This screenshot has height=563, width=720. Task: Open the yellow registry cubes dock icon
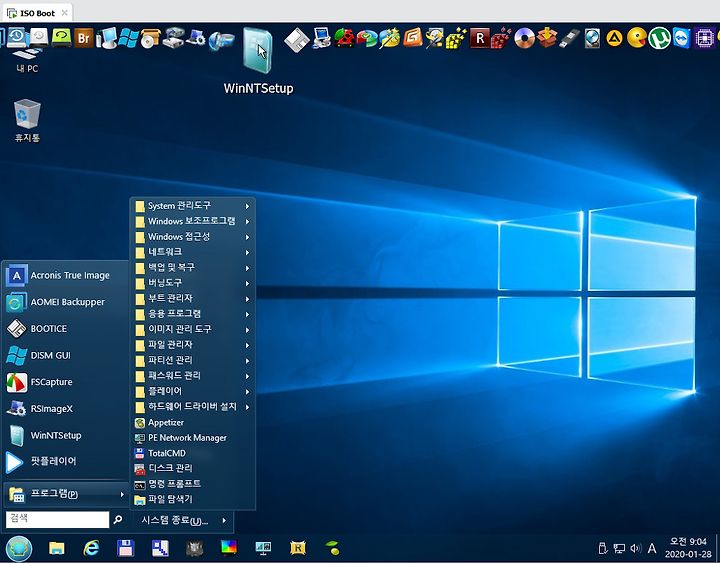coord(456,38)
